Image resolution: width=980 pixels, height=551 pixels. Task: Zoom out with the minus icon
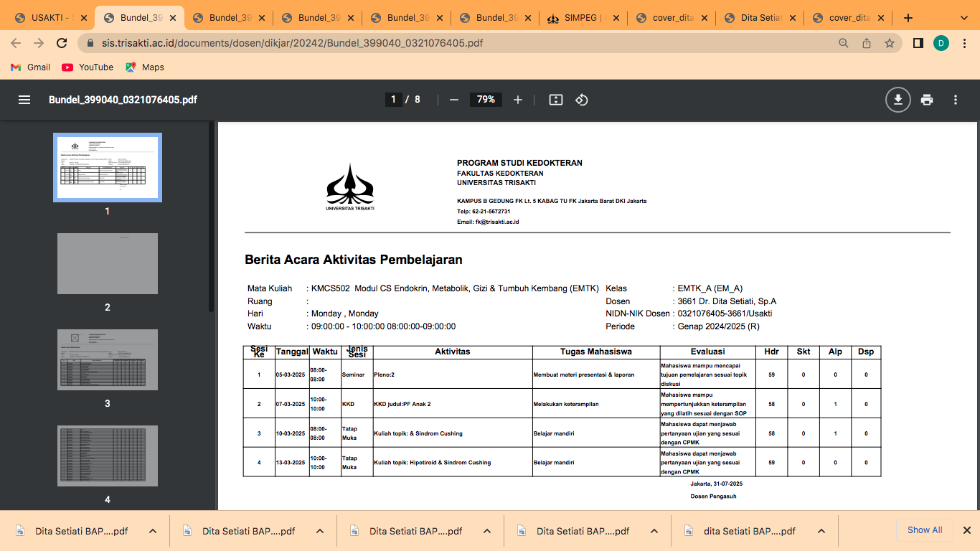tap(453, 100)
